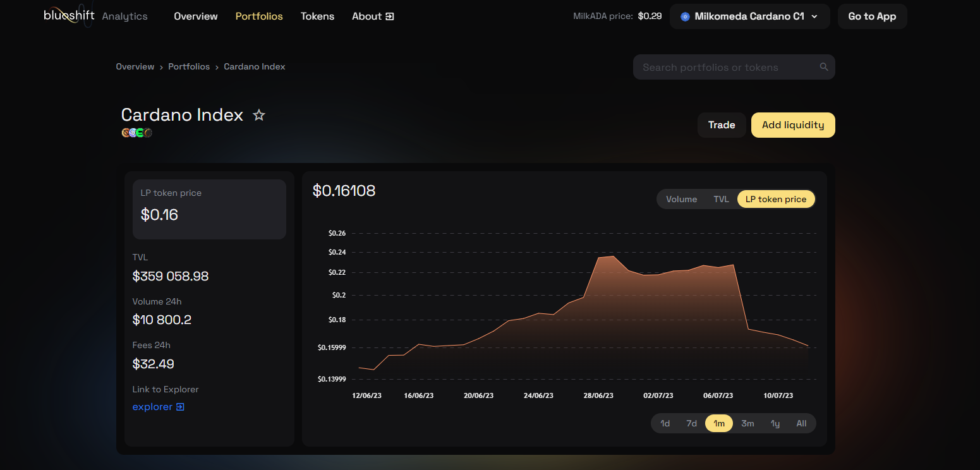This screenshot has height=470, width=980.
Task: Click the Blueshift logo
Action: 69,15
